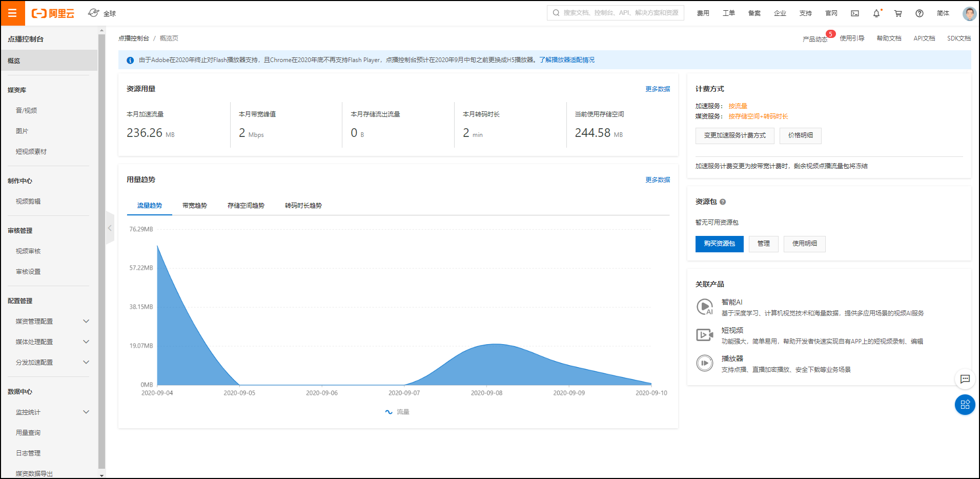Open SDK文档 link
Image resolution: width=980 pixels, height=479 pixels.
959,38
